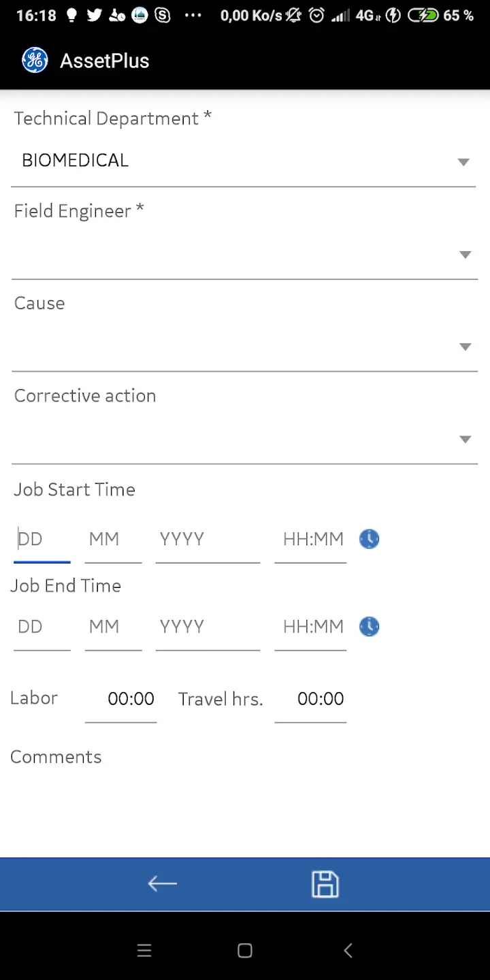The width and height of the screenshot is (490, 980).
Task: Save the form with the floppy disk icon
Action: tap(325, 884)
